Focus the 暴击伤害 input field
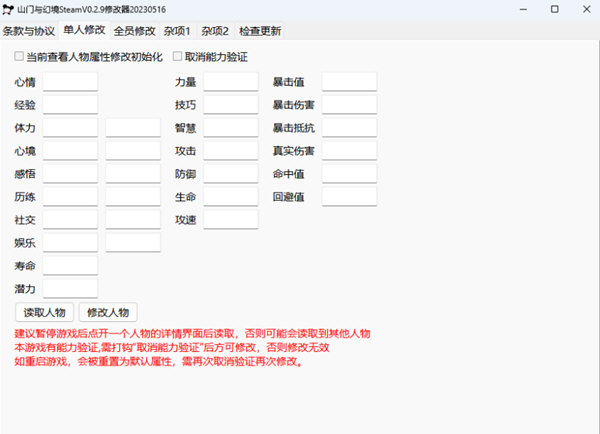600x434 pixels. point(350,104)
